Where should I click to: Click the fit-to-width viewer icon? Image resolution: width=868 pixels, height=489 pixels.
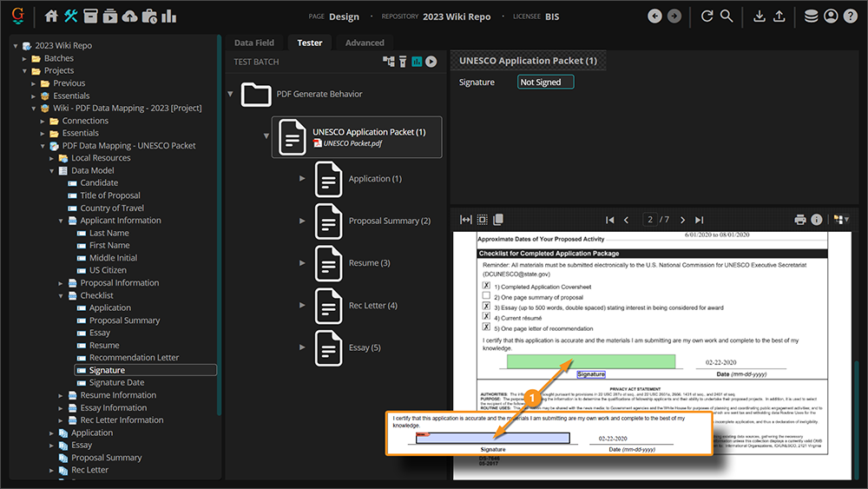pyautogui.click(x=466, y=220)
